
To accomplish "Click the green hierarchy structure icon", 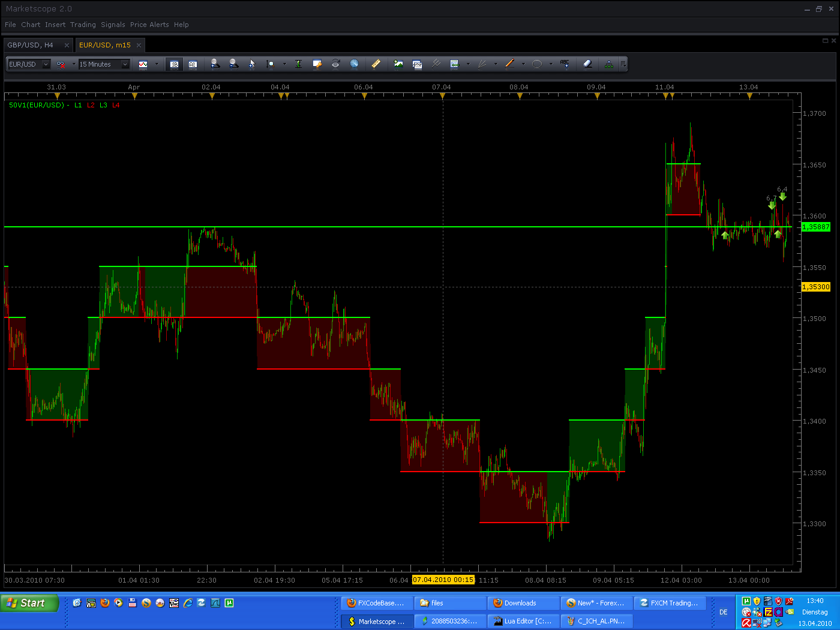I will coord(609,64).
